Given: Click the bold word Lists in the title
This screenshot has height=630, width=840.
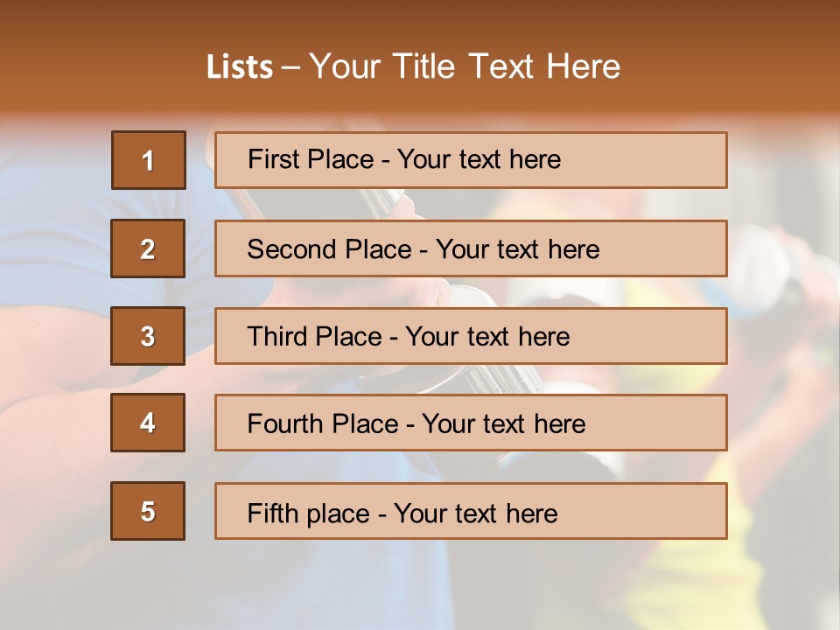Looking at the screenshot, I should (x=239, y=66).
